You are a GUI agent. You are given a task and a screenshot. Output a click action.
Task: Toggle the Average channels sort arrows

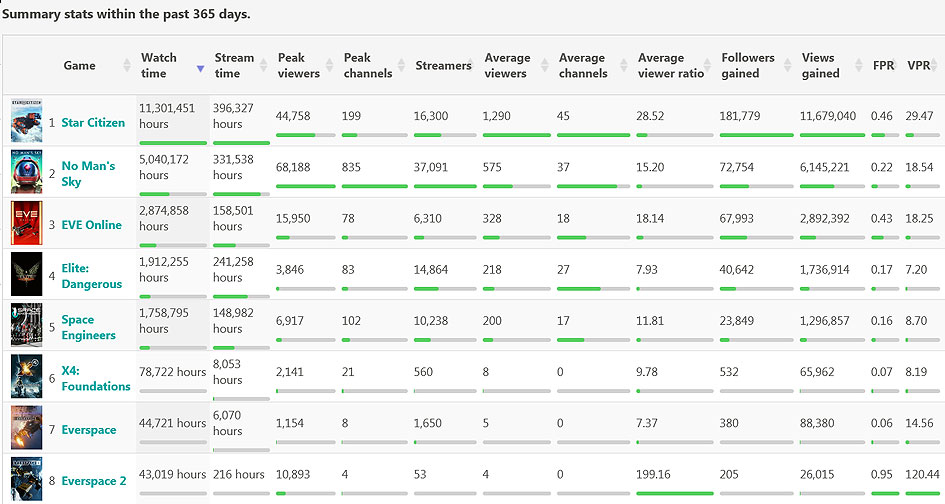[x=624, y=65]
